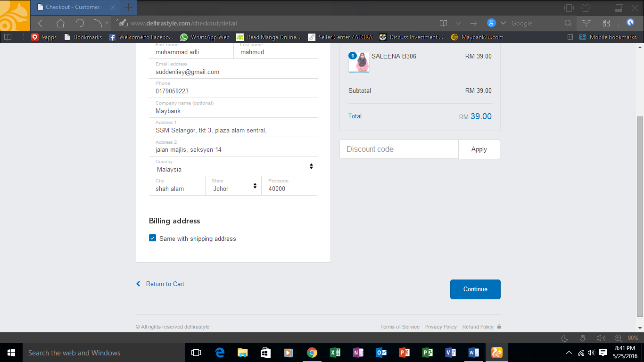Follow Return to Cart link
Screen dimensions: 644x362
(160, 284)
